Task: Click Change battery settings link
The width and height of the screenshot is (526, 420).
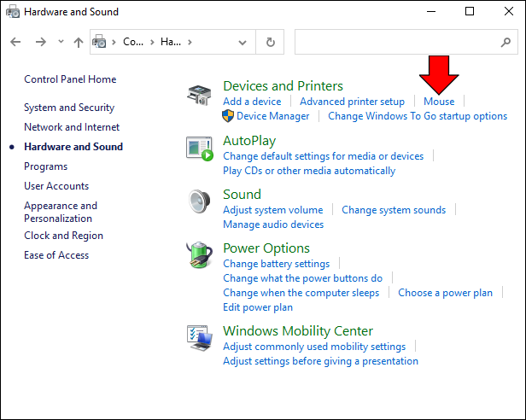Action: (276, 264)
